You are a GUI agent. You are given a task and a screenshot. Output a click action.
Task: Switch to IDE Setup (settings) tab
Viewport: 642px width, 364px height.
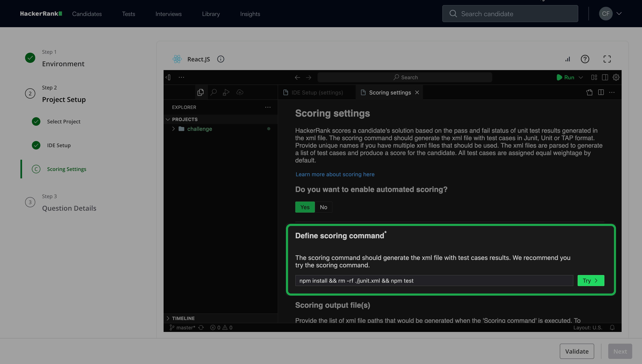(x=317, y=93)
